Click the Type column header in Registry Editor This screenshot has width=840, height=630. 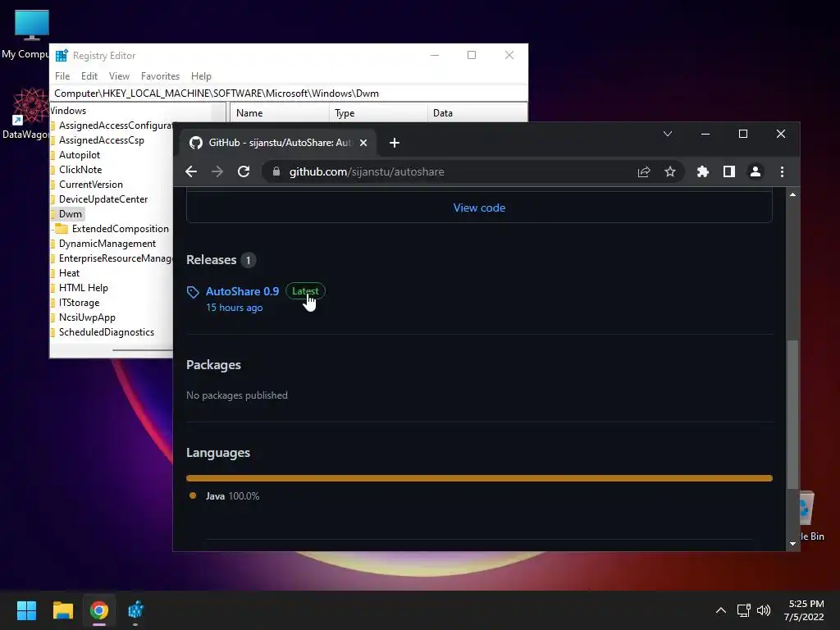point(378,113)
